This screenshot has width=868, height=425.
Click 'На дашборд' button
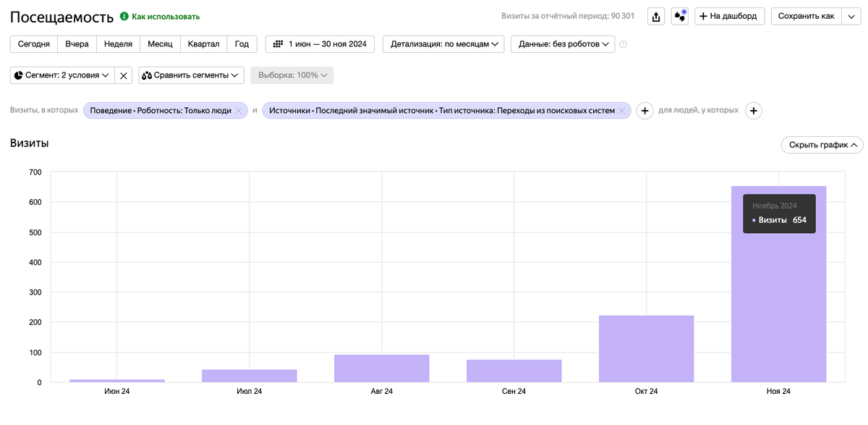tap(729, 16)
